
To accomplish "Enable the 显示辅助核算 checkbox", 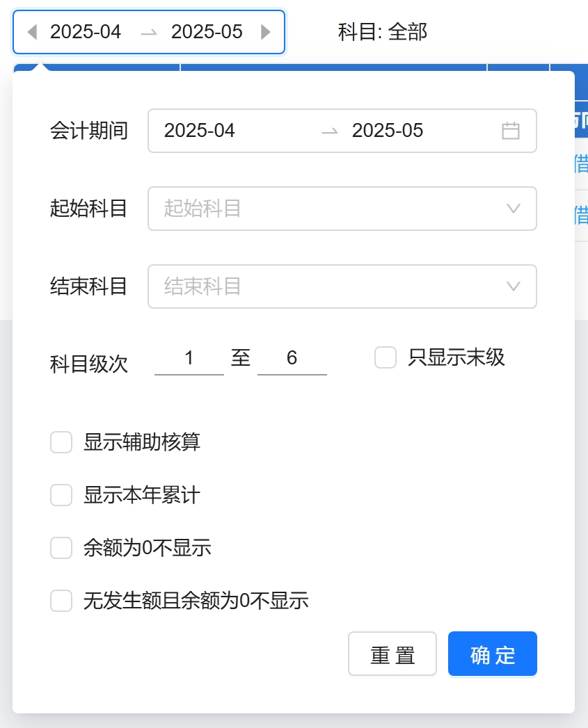I will [61, 442].
